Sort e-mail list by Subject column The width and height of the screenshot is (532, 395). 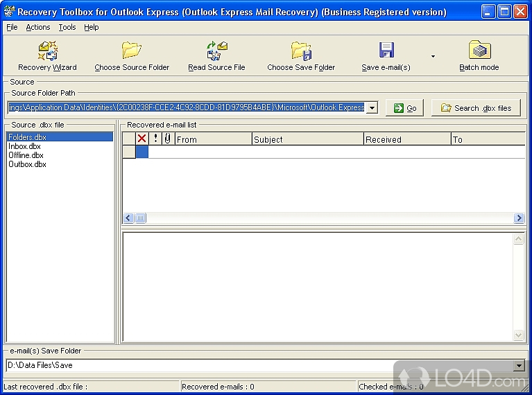[x=307, y=139]
